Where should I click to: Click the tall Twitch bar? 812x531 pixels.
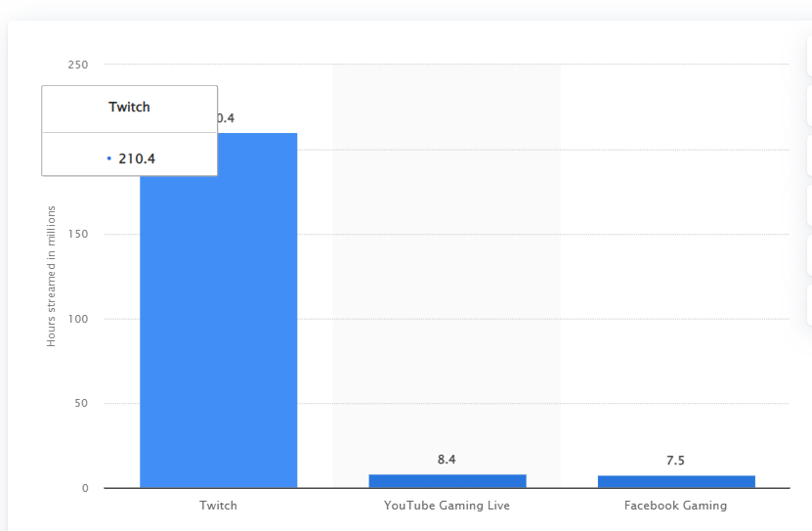pyautogui.click(x=219, y=310)
